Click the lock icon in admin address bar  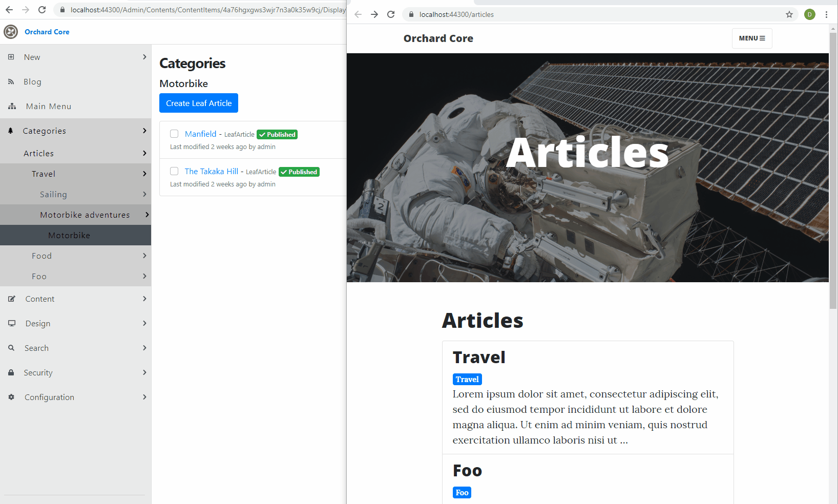pos(62,10)
